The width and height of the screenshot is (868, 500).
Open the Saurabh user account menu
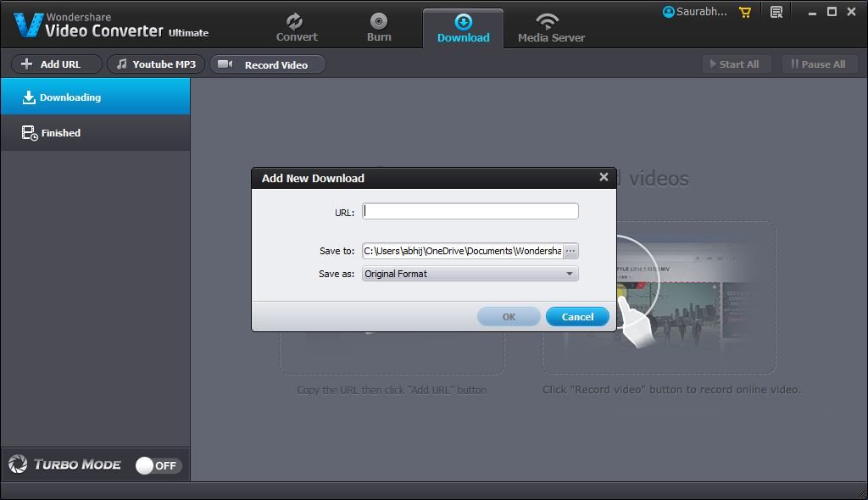[x=695, y=12]
